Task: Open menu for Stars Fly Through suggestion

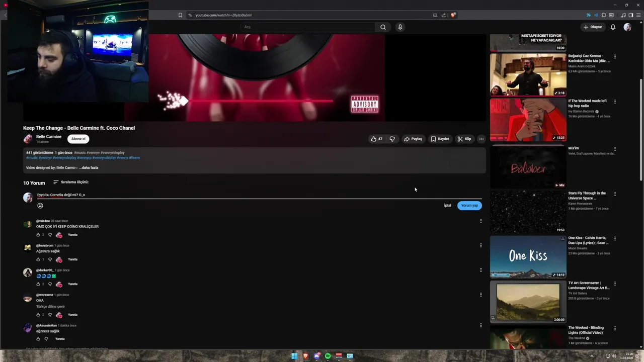Action: point(615,194)
